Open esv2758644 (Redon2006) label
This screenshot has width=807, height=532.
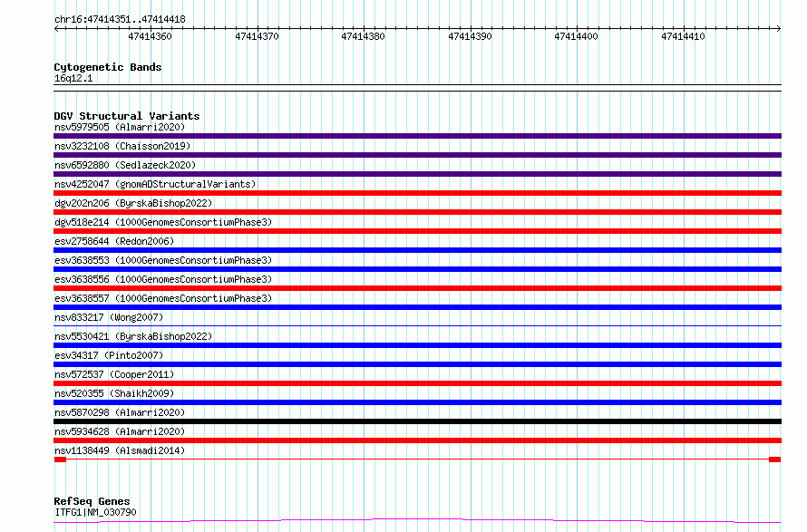pyautogui.click(x=114, y=241)
